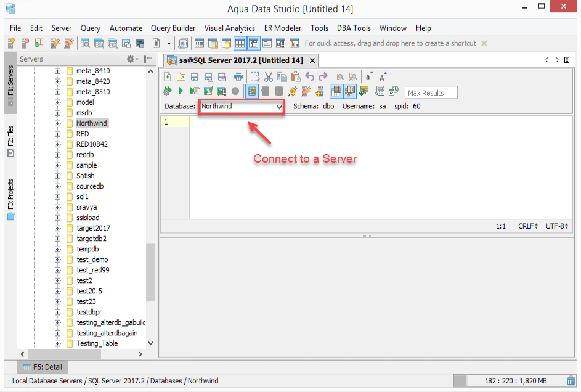Open the Query Analyzer magnifier table icon
581x392 pixels.
(85, 43)
